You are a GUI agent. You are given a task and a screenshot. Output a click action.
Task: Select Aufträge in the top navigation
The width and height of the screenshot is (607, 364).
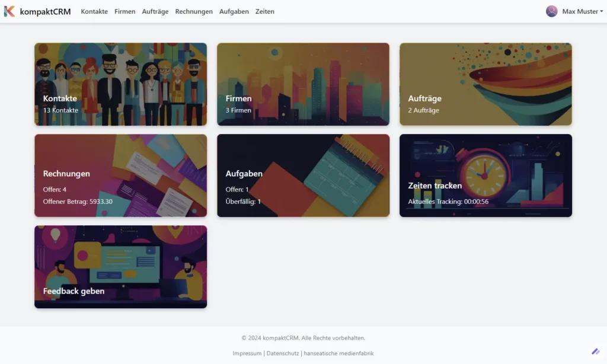click(x=155, y=12)
